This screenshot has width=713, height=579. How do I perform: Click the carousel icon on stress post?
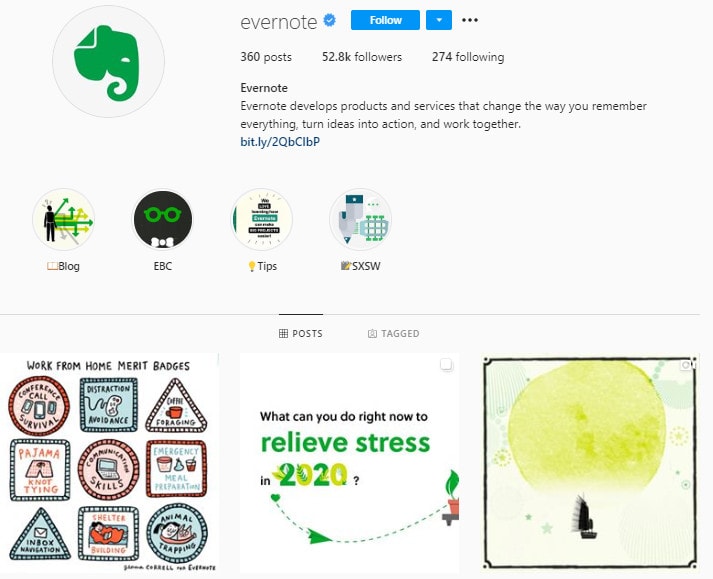click(x=447, y=365)
